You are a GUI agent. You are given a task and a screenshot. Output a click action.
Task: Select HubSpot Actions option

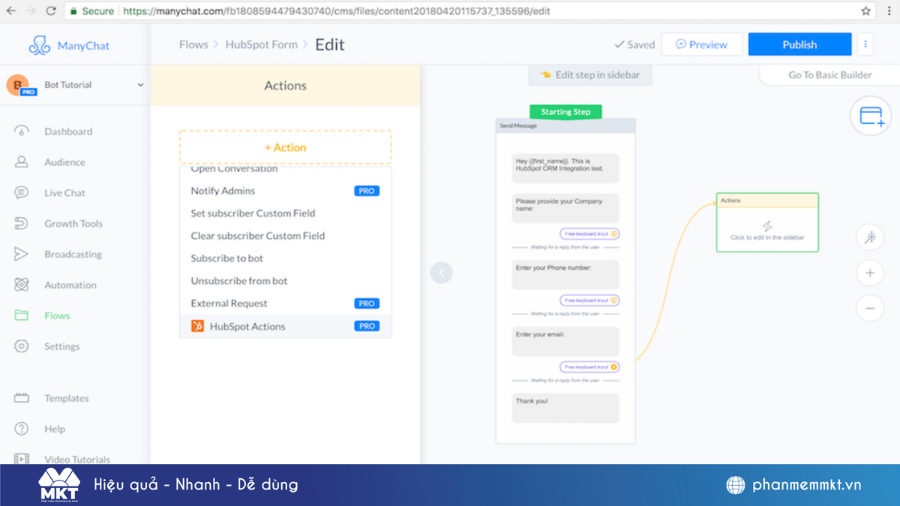pyautogui.click(x=285, y=326)
